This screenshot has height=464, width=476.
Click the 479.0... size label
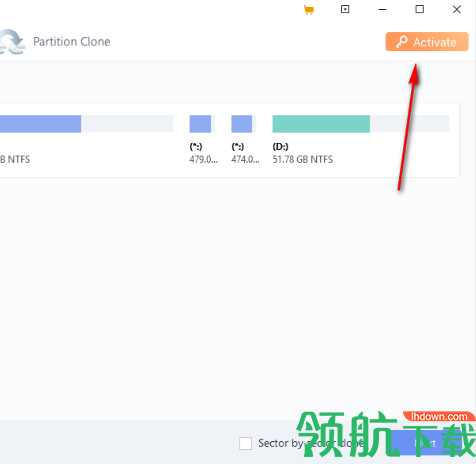coord(203,160)
